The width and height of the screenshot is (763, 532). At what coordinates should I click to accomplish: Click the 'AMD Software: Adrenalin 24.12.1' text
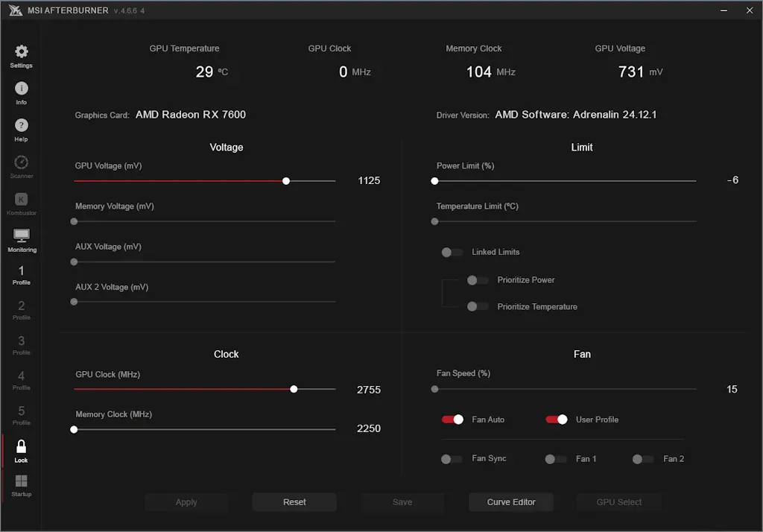coord(576,115)
